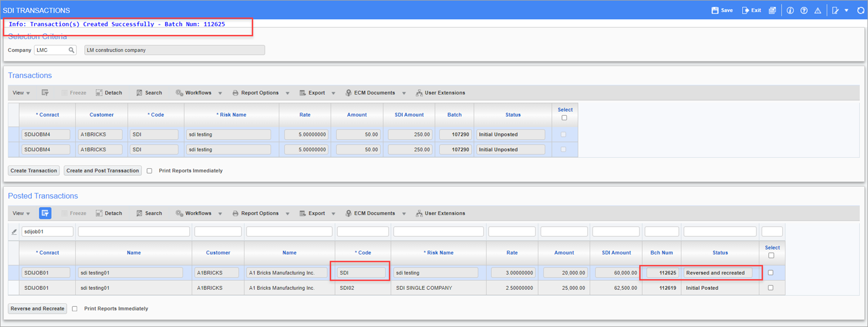
Task: Click the circular refresh icon in header
Action: [x=860, y=10]
